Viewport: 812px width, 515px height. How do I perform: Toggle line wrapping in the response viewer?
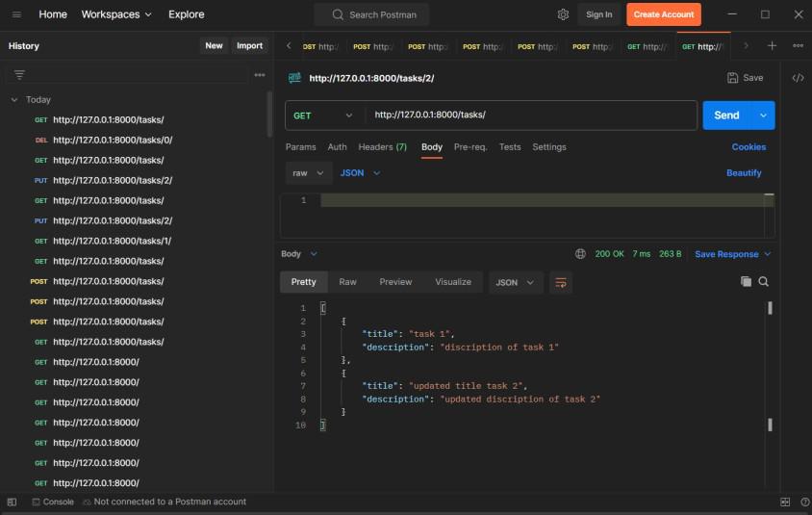click(x=560, y=282)
